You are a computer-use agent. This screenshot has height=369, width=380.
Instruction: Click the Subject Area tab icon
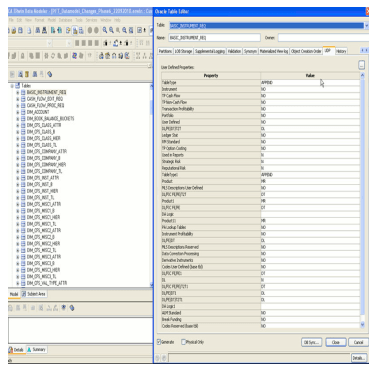[x=24, y=294]
